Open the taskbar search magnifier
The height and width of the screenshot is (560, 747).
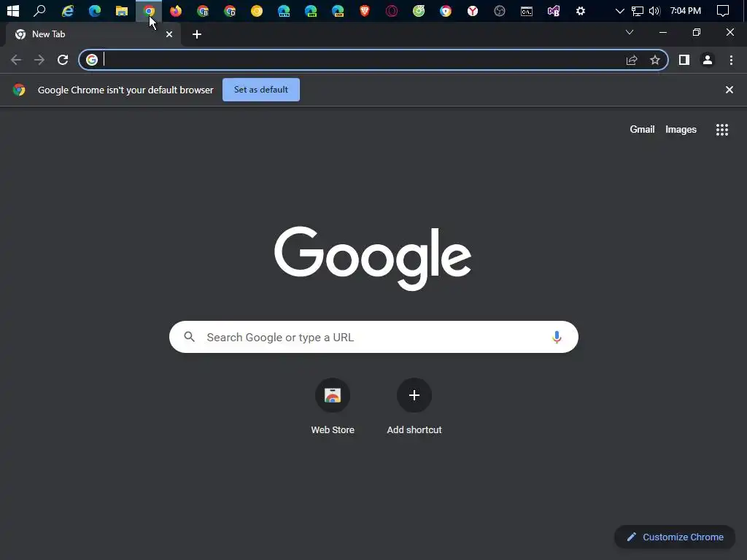pyautogui.click(x=39, y=10)
